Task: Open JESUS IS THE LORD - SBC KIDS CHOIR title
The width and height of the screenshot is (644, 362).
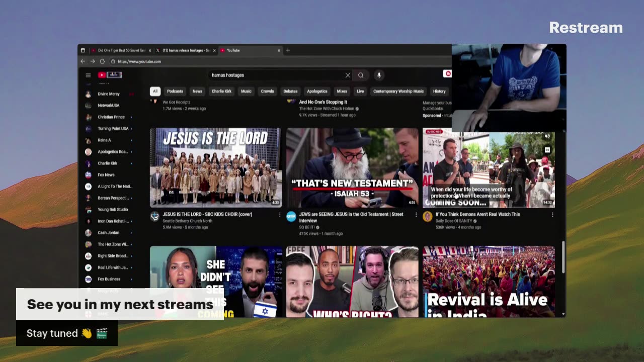Action: tap(207, 214)
